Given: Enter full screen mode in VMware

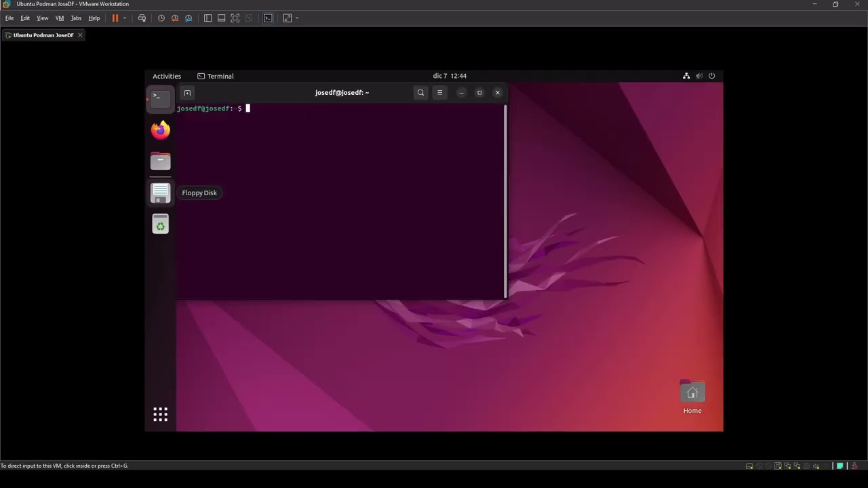Looking at the screenshot, I should pos(235,18).
